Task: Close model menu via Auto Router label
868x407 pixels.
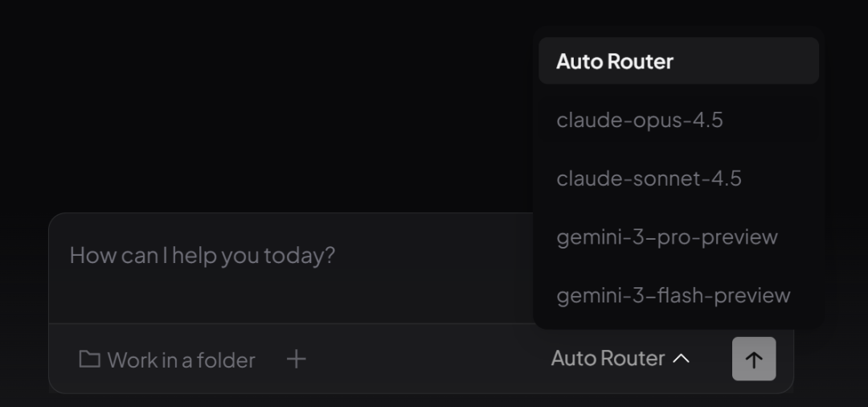Action: pyautogui.click(x=608, y=359)
